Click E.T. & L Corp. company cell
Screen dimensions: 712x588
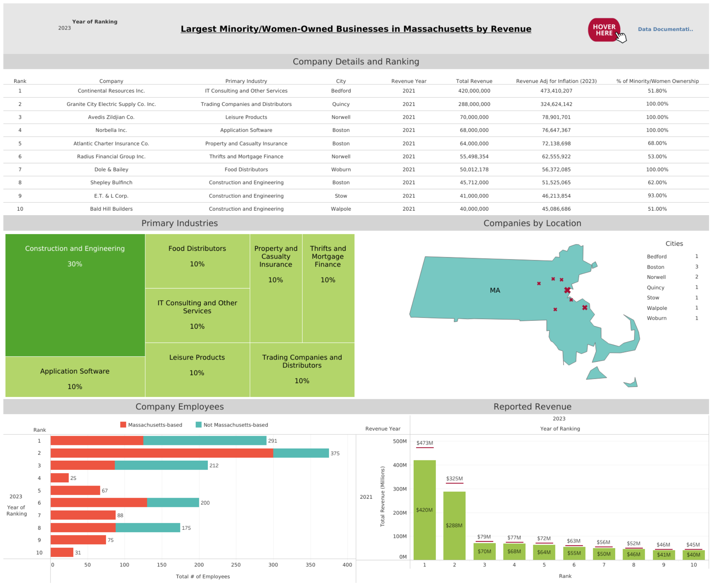point(111,196)
